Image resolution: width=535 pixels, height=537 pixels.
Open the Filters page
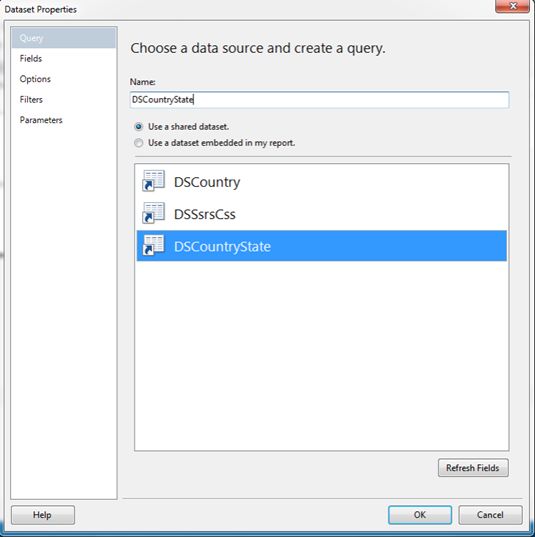click(x=31, y=100)
